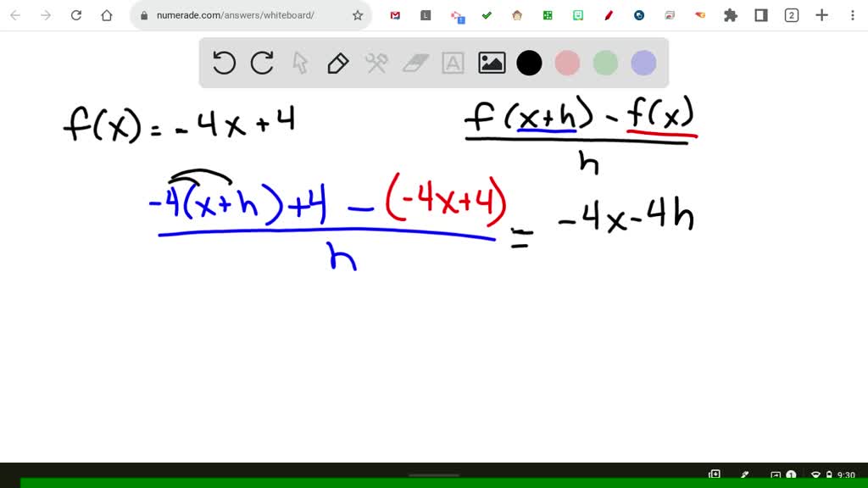Open the insert image tool

pyautogui.click(x=491, y=62)
